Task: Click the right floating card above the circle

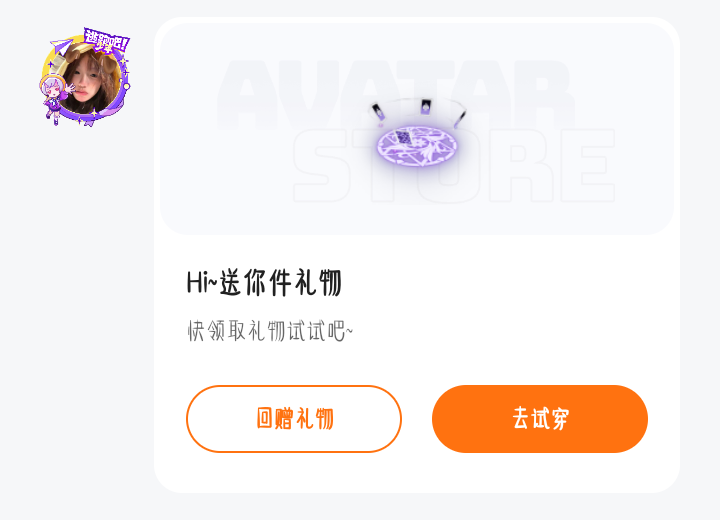Action: (460, 118)
